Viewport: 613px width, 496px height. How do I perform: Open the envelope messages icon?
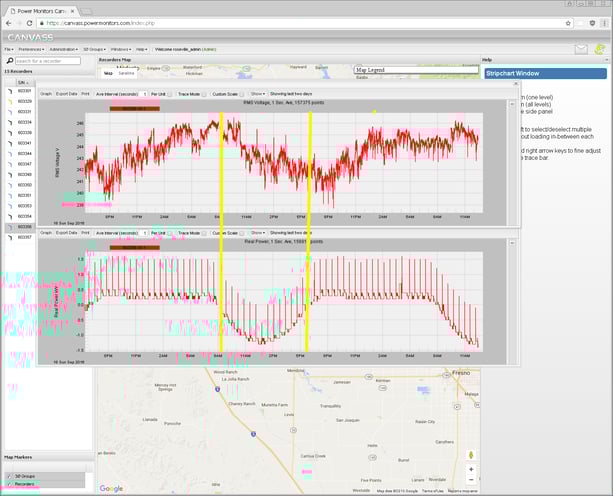[x=581, y=49]
